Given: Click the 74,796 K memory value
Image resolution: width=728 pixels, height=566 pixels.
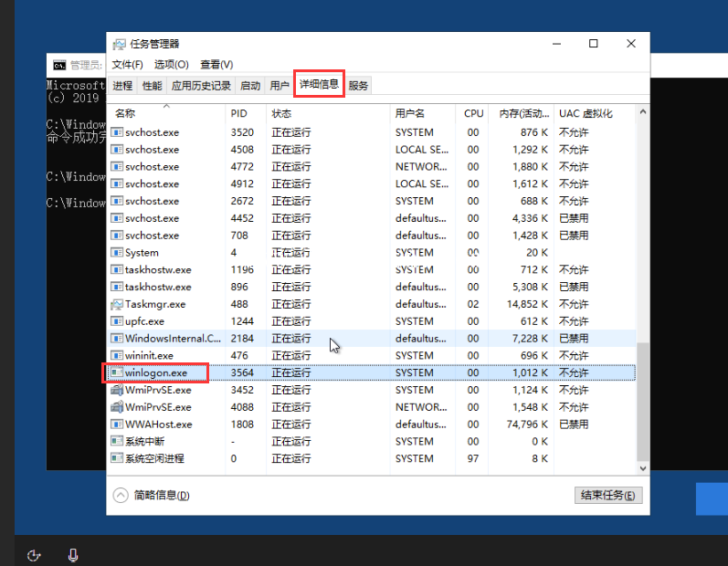Looking at the screenshot, I should pyautogui.click(x=527, y=424).
